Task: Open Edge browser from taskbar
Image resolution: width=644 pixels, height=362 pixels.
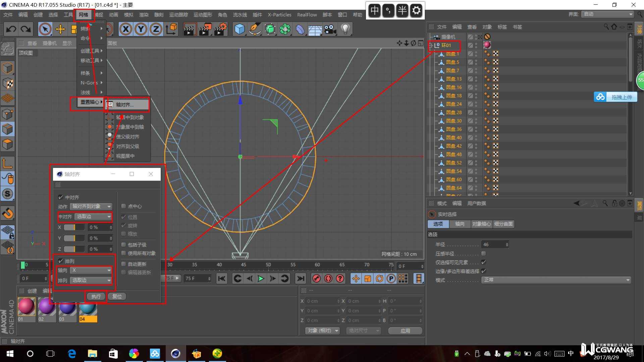Action: pyautogui.click(x=72, y=354)
